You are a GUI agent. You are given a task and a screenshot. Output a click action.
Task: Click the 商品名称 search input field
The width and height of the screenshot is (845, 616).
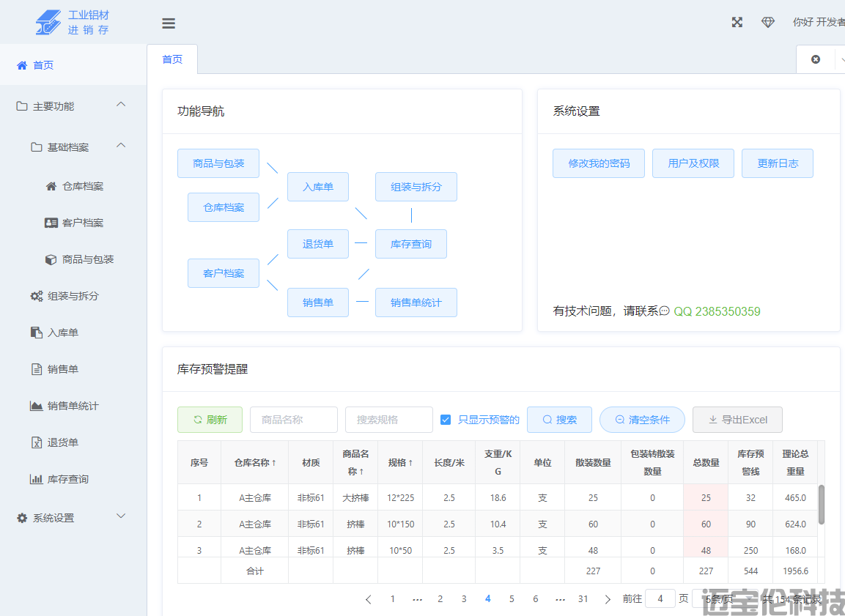pyautogui.click(x=293, y=420)
